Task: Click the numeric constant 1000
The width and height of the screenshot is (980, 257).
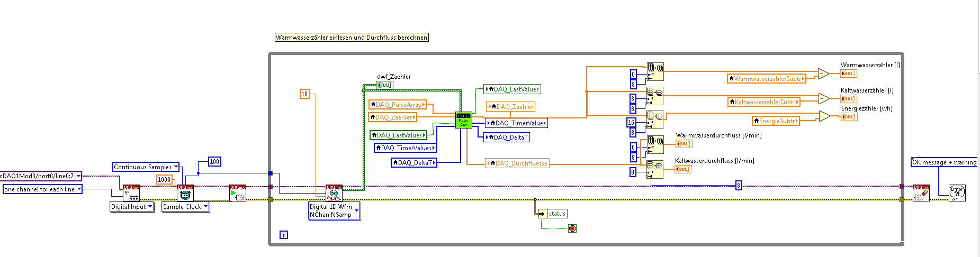Action: point(164,180)
